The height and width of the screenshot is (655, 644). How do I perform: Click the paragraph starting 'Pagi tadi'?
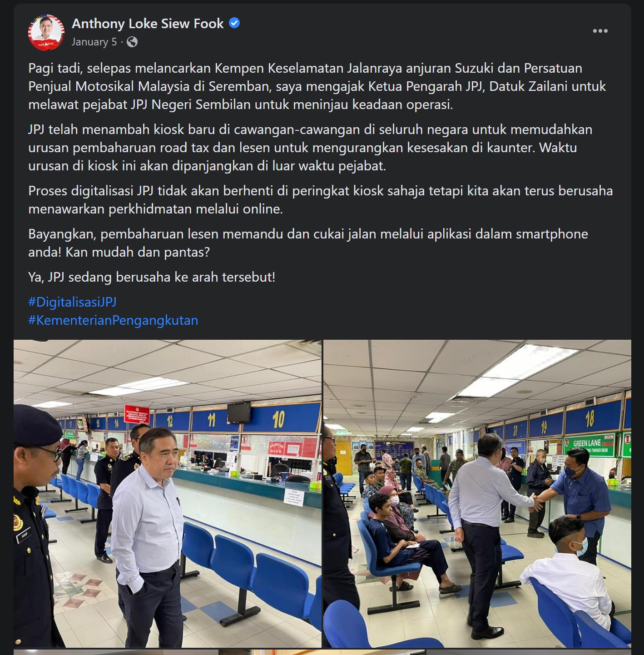[x=317, y=86]
